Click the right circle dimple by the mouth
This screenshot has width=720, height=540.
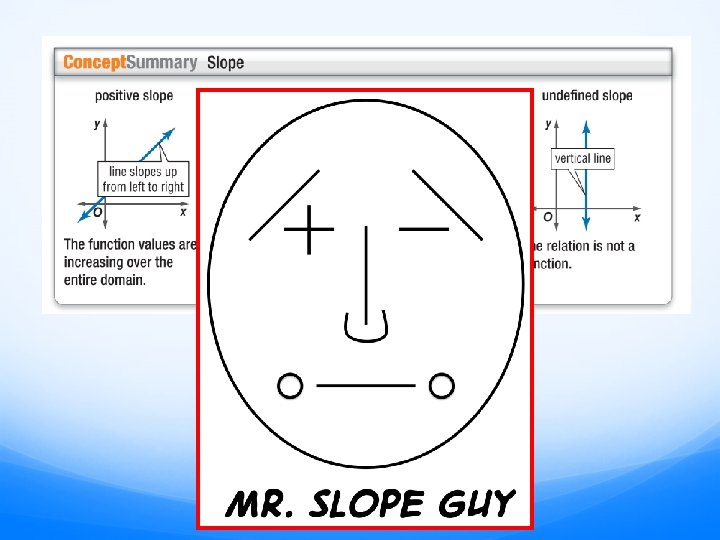[442, 385]
